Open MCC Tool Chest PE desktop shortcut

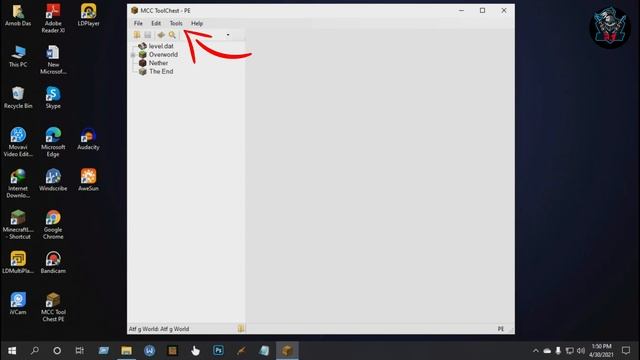pos(53,307)
